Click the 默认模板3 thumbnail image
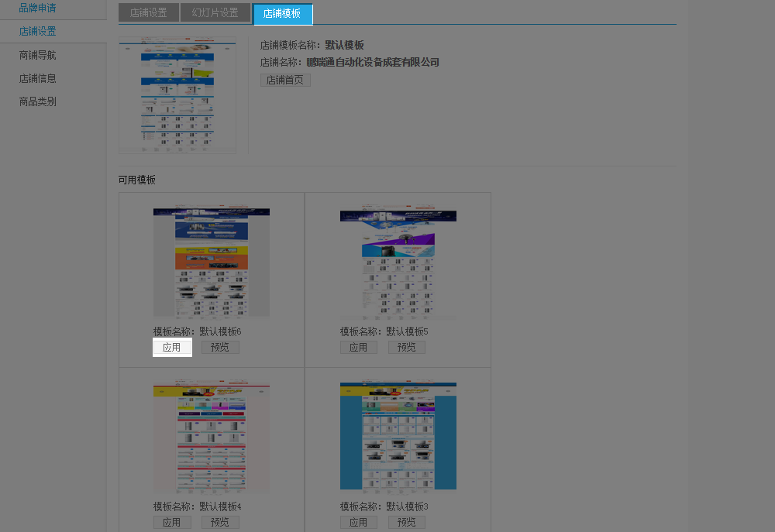 click(398, 436)
